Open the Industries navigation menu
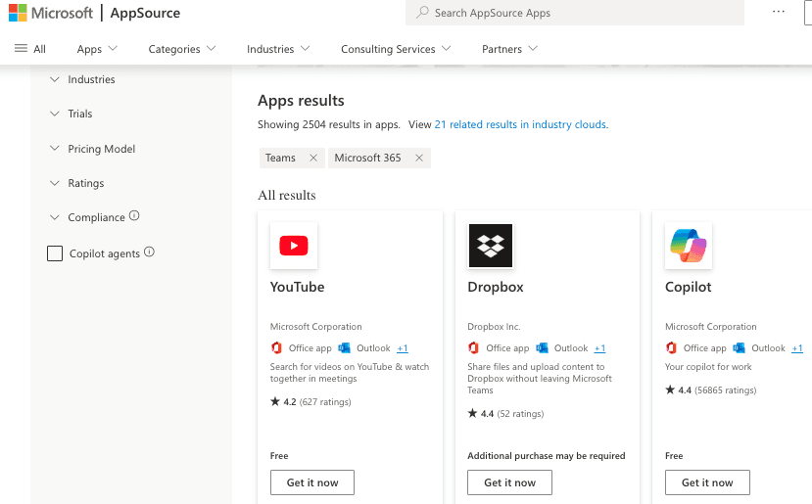This screenshot has height=504, width=812. click(278, 49)
